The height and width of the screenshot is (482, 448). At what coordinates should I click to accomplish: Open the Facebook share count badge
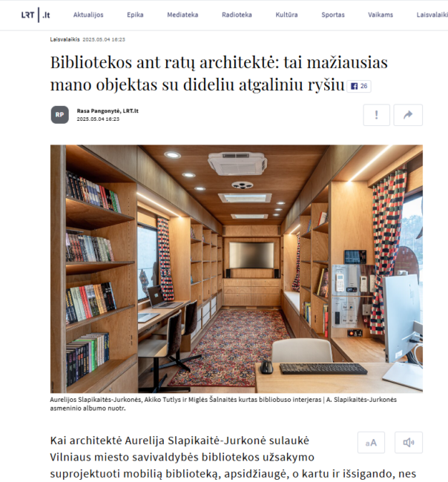coord(359,86)
